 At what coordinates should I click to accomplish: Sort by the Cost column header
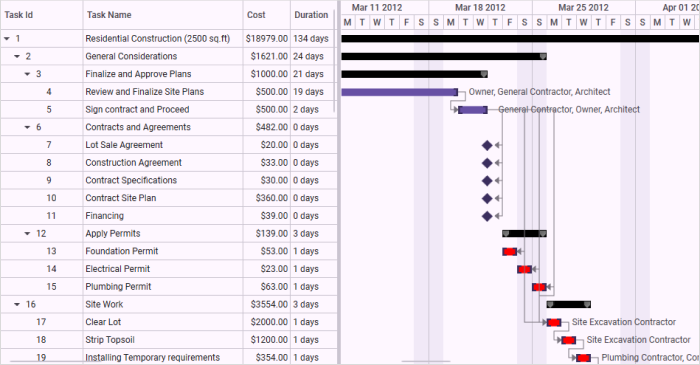pos(267,15)
